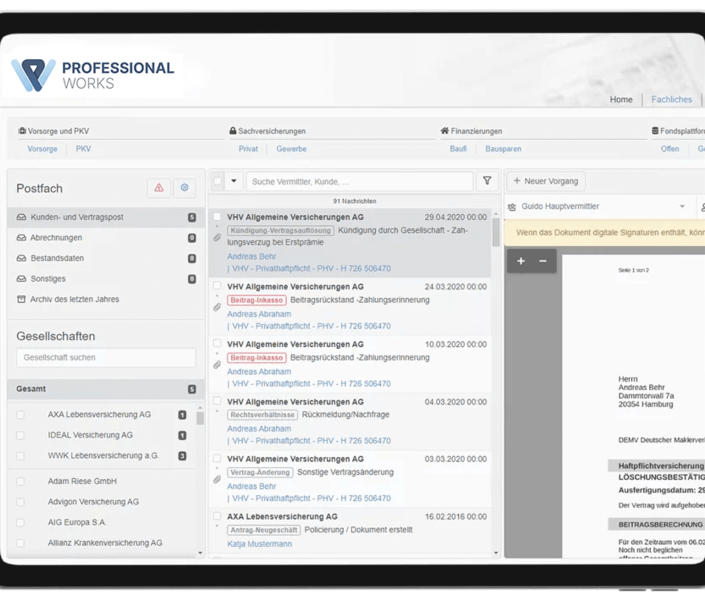Collapse the Gesamt companies group header
The width and height of the screenshot is (705, 600).
[x=105, y=389]
